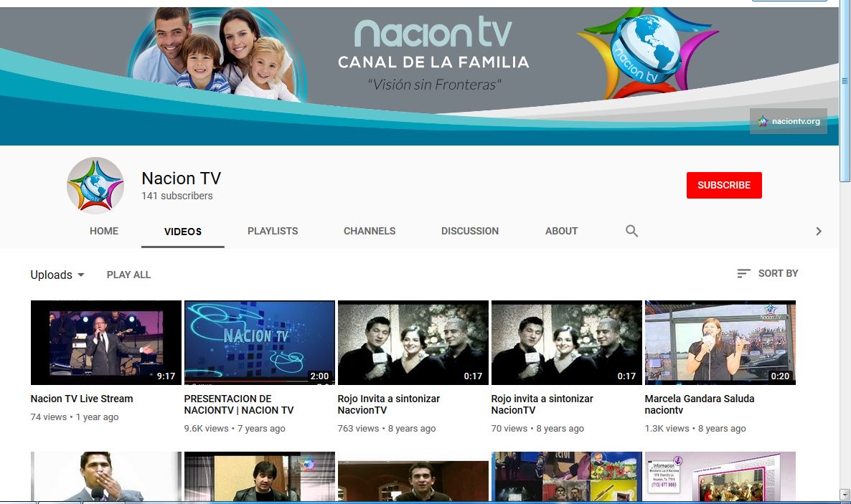This screenshot has height=504, width=851.
Task: Click the Sort By icon
Action: tap(743, 273)
